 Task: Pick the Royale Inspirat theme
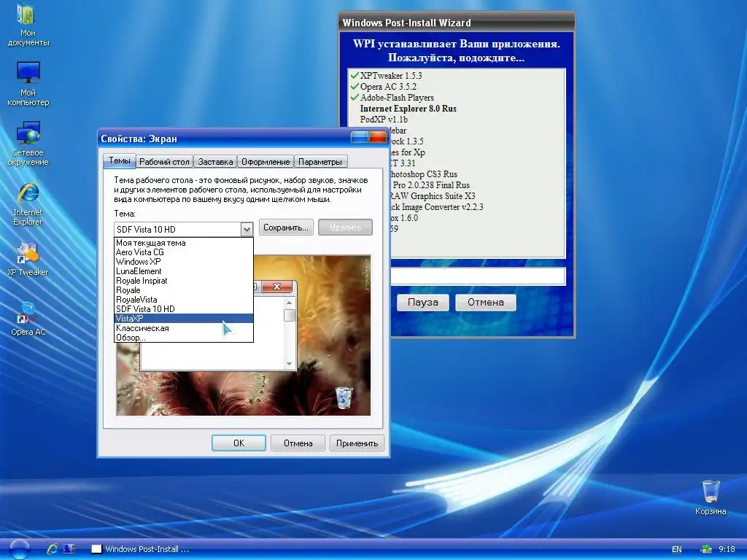(184, 281)
